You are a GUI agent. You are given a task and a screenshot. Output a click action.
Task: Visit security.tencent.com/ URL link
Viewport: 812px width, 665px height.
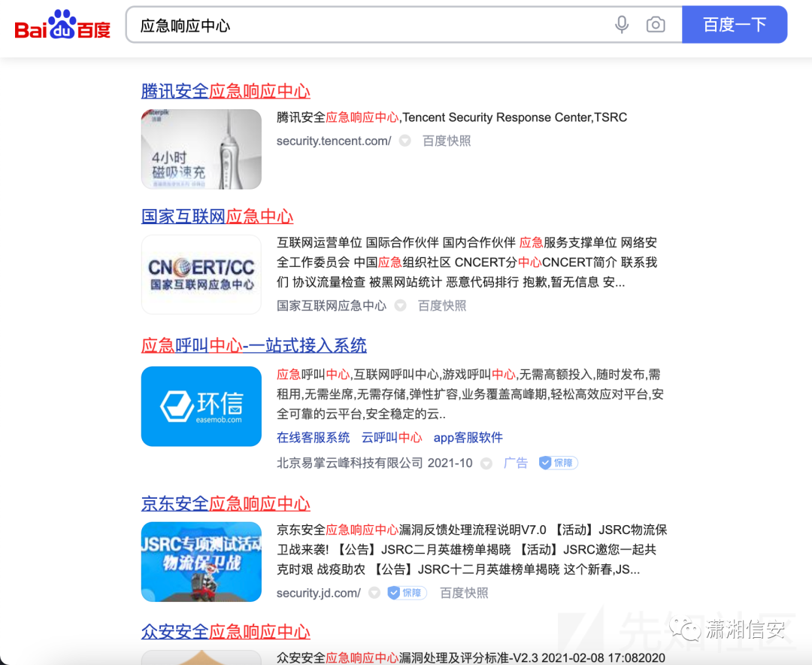click(x=334, y=141)
